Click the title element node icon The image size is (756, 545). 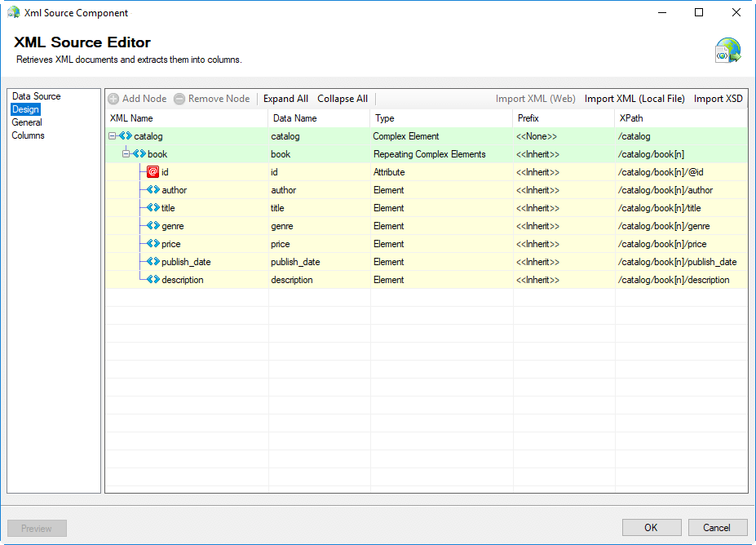click(x=153, y=207)
